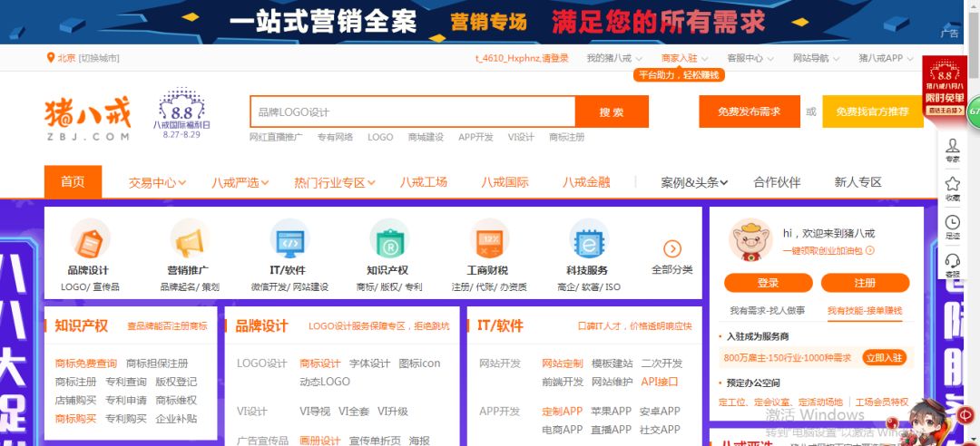Click the pig mascot avatar
980x446 pixels.
[x=750, y=239]
